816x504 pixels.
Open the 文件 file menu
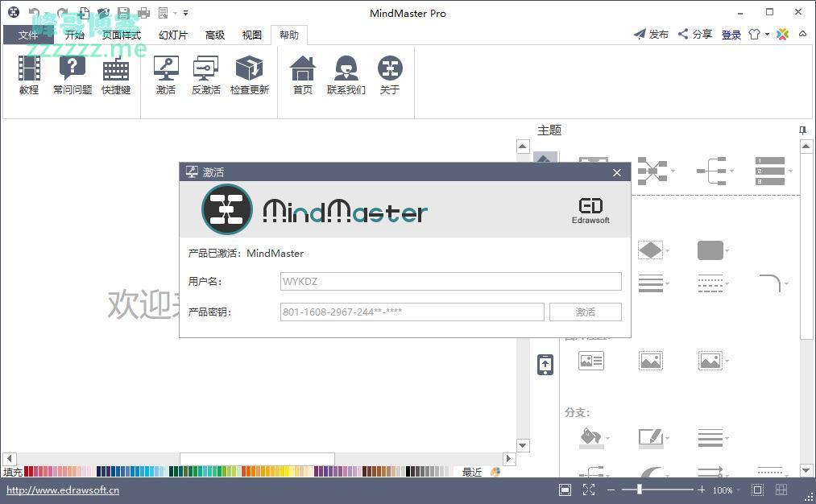(x=28, y=35)
